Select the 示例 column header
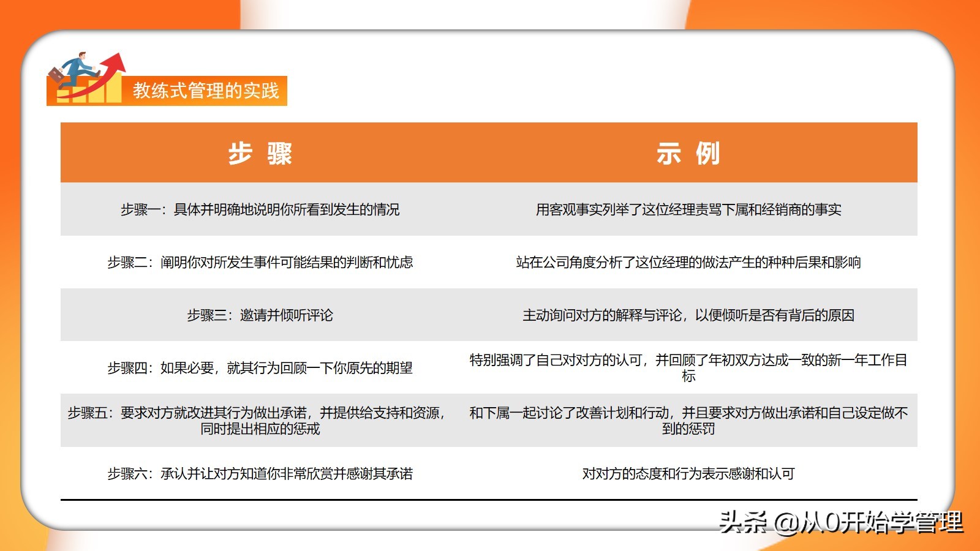The image size is (980, 551). (688, 153)
